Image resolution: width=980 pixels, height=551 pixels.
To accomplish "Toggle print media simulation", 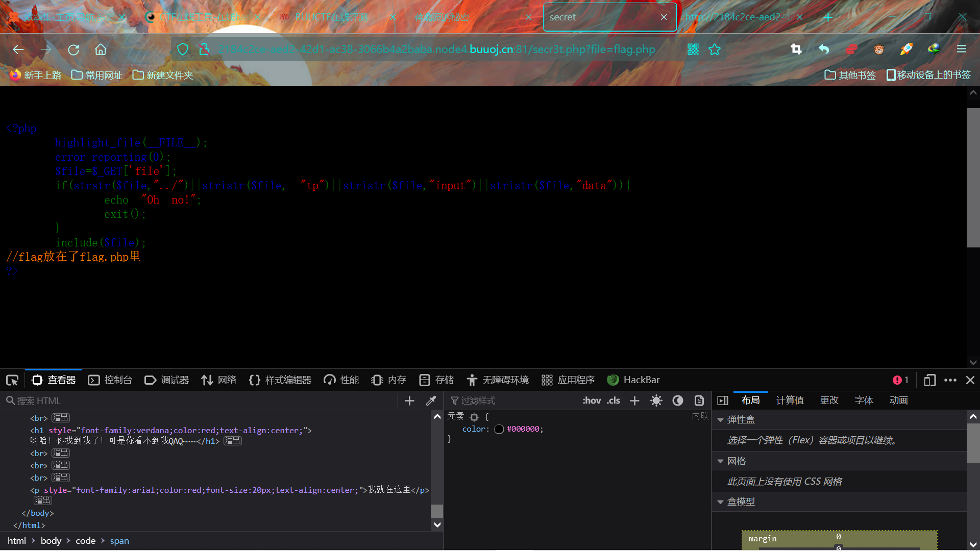I will pyautogui.click(x=699, y=401).
